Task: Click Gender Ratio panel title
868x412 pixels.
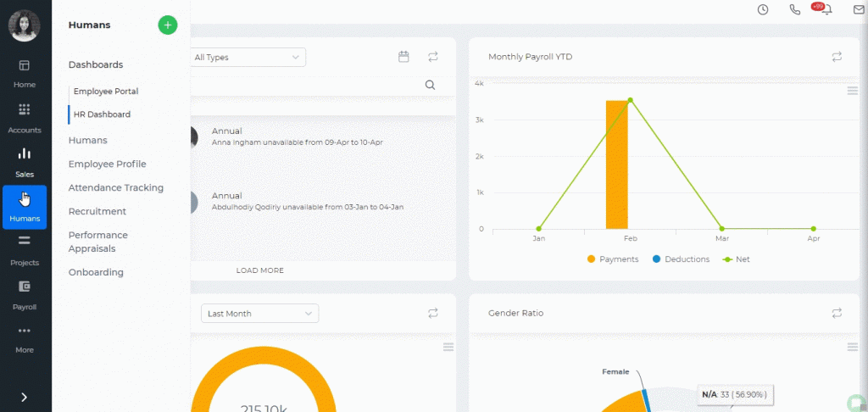Action: point(515,313)
